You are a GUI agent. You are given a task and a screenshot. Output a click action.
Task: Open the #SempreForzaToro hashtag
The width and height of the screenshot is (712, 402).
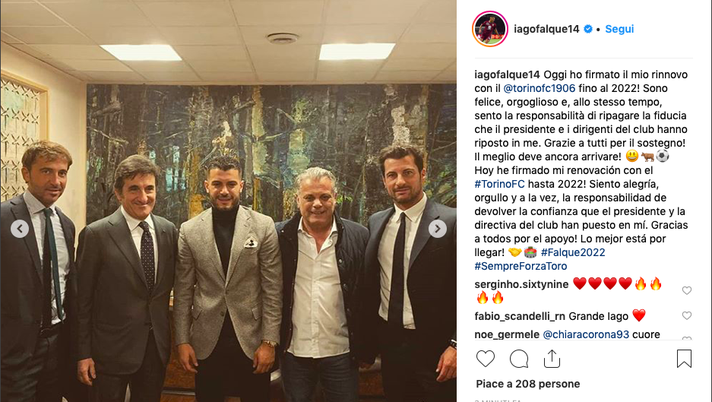point(520,266)
